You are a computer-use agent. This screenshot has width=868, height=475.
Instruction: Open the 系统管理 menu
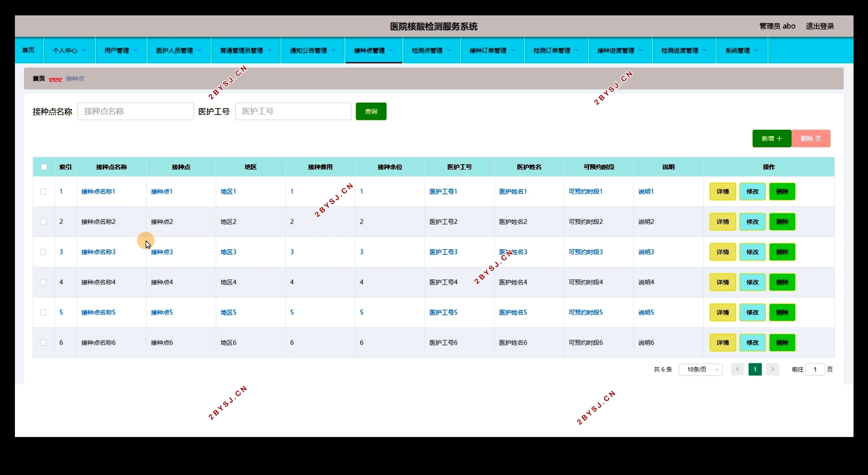coord(742,50)
